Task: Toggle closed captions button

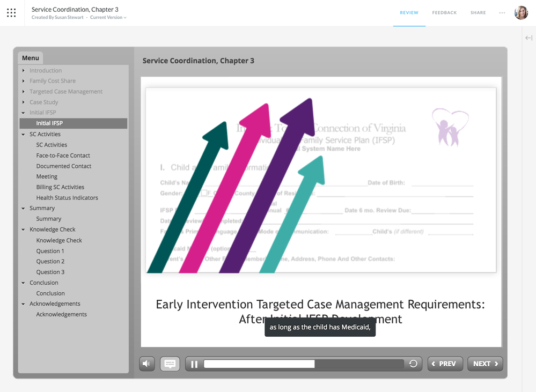Action: click(x=170, y=364)
